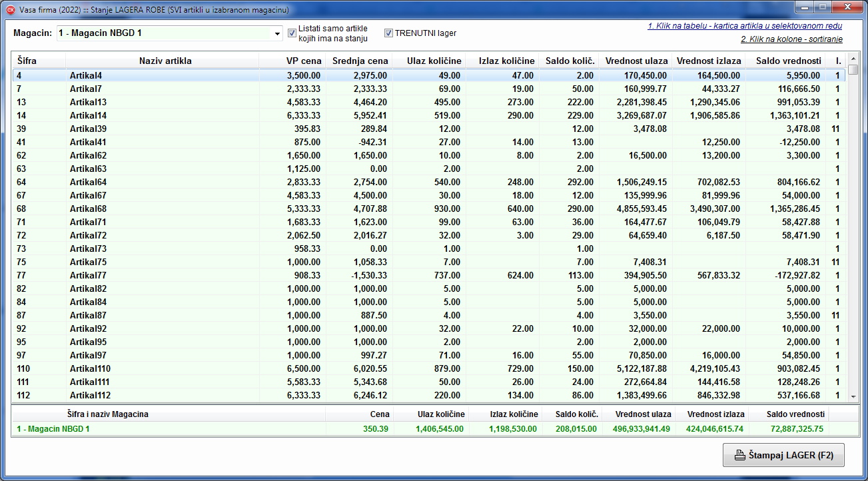Screen dimensions: 868x481
Task: Select row Artikal39
Action: [429, 129]
